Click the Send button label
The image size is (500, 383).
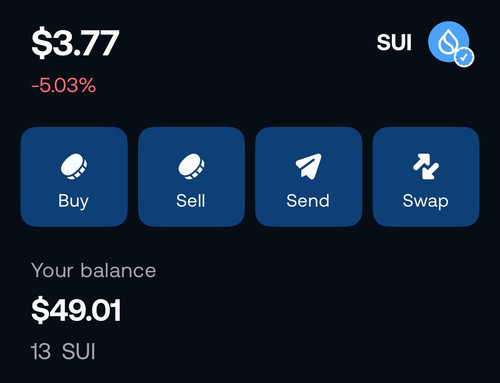pos(308,201)
